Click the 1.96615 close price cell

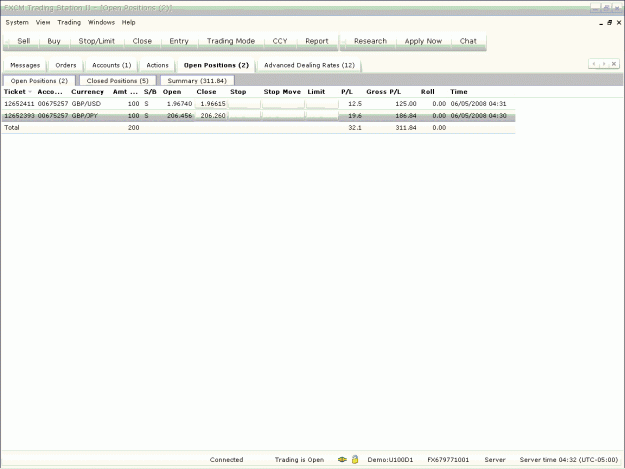coord(212,104)
